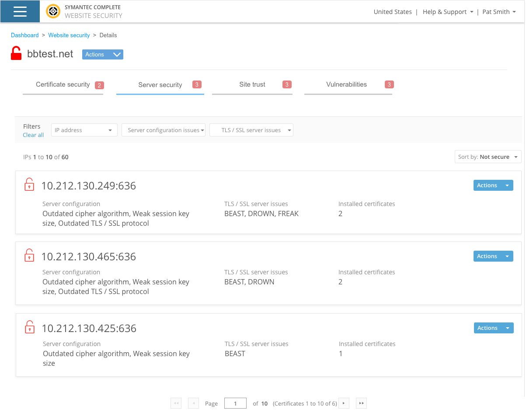Go to the next page arrow
Image resolution: width=526 pixels, height=420 pixels.
[344, 403]
